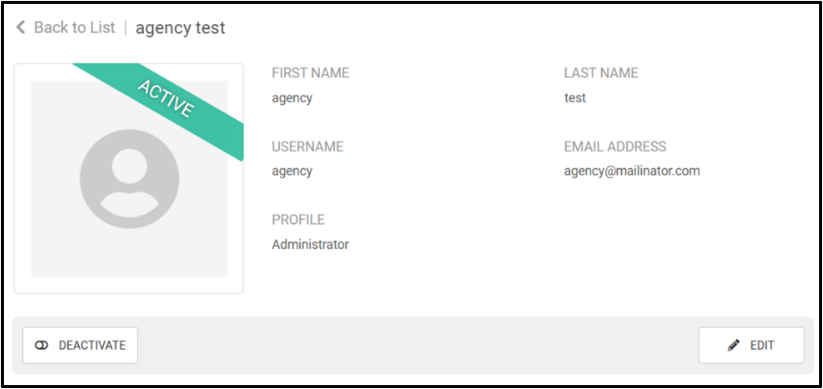
Task: Click the USERNAME label
Action: pyautogui.click(x=308, y=146)
